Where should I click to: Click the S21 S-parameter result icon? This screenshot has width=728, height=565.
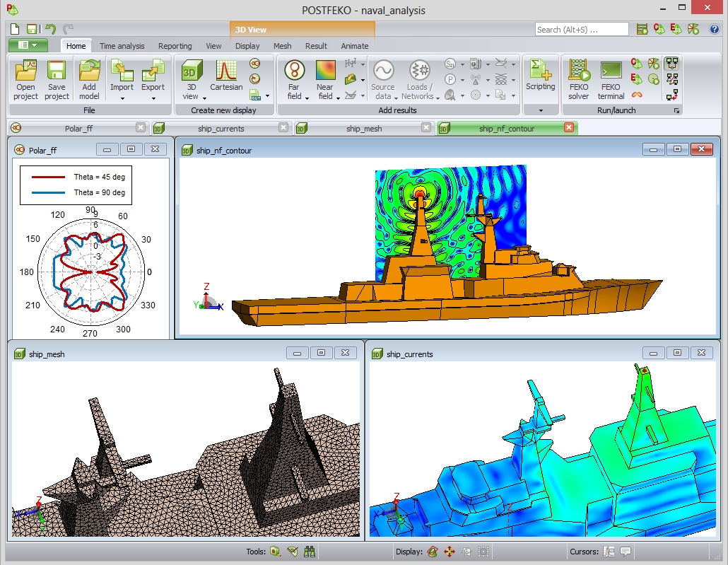click(x=450, y=64)
